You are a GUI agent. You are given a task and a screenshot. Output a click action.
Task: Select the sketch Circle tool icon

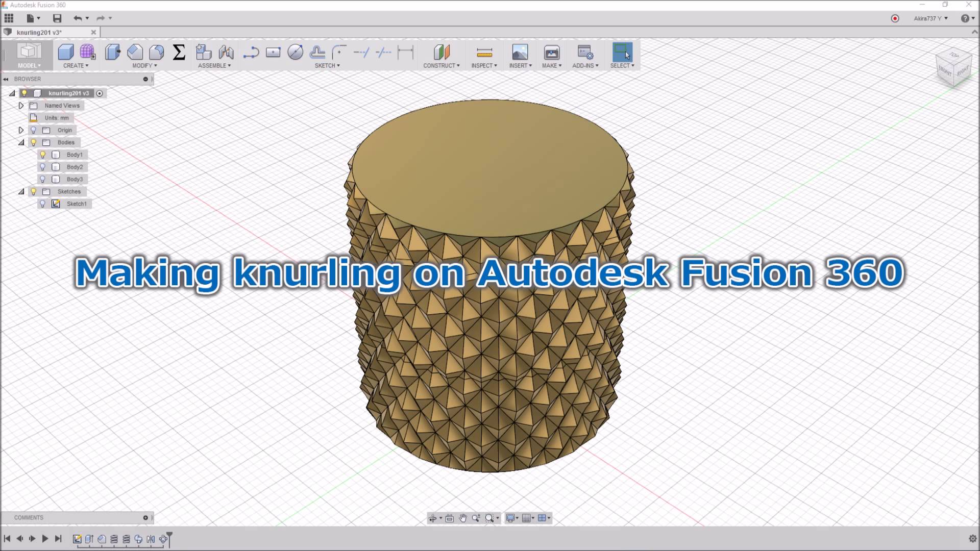coord(295,52)
